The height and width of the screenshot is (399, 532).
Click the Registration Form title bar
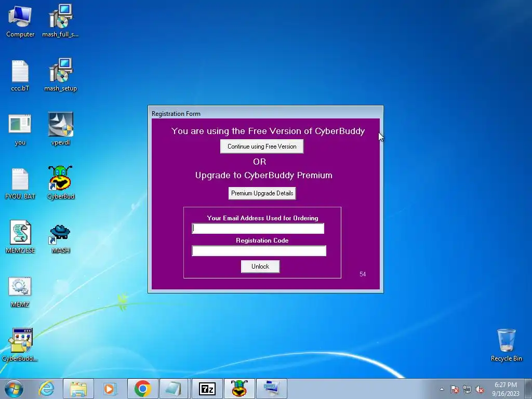click(265, 113)
